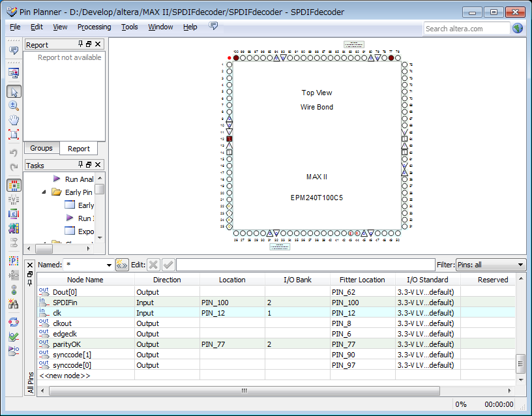This screenshot has width=532, height=416.
Task: Click the dotted 'P' icon in the left toolbar
Action: point(14,261)
